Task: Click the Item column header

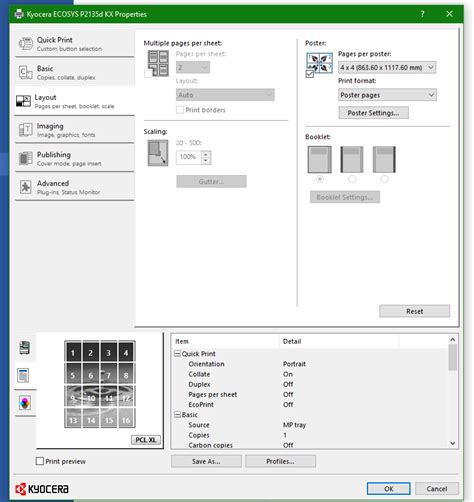Action: pos(225,341)
